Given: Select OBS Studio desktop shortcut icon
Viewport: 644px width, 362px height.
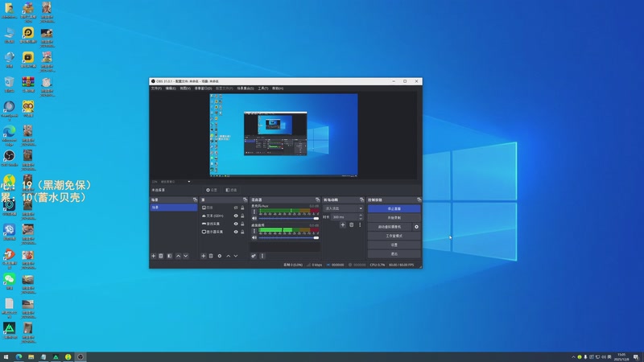Looking at the screenshot, I should [x=9, y=158].
